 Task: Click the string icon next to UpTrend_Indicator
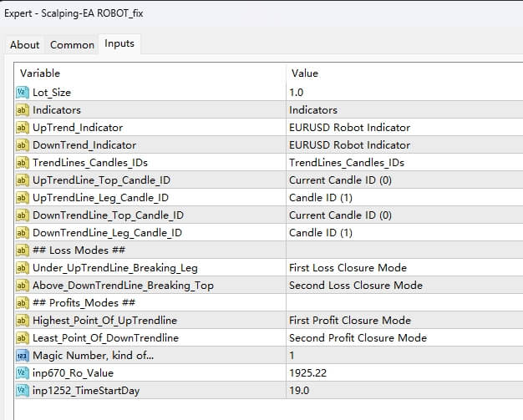(x=23, y=127)
